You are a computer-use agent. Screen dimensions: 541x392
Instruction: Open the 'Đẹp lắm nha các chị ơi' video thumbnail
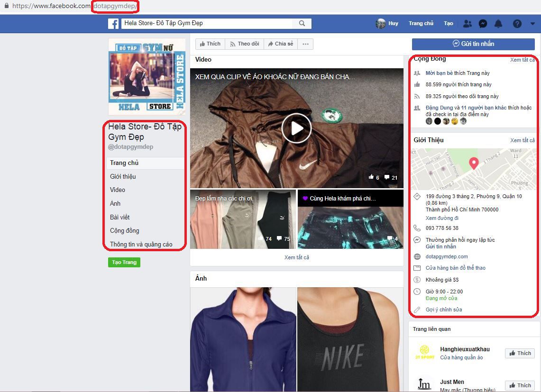tap(243, 219)
